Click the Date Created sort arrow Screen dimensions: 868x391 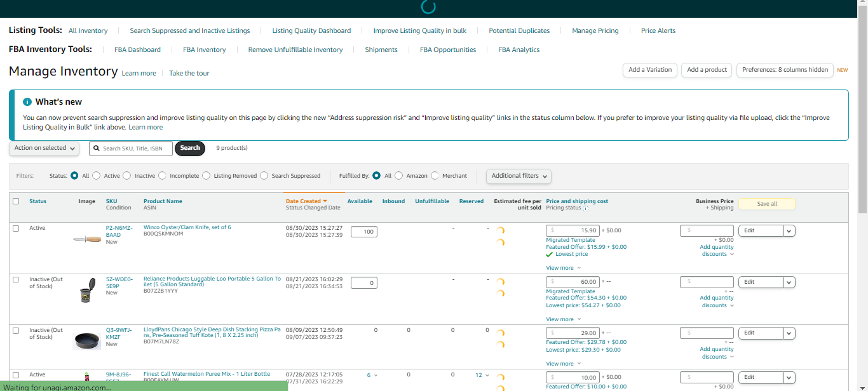pyautogui.click(x=325, y=201)
